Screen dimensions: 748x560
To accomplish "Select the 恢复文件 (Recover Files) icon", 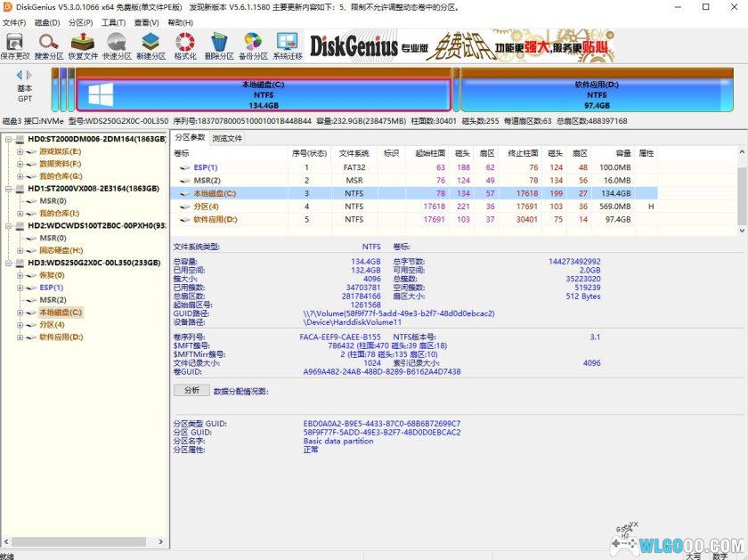I will coord(81,46).
